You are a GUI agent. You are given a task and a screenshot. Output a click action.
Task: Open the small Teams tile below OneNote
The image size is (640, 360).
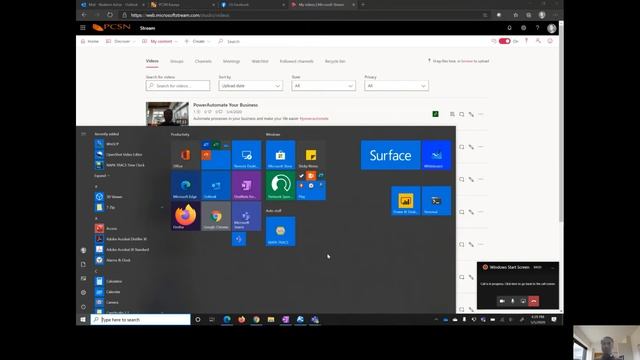tap(239, 239)
